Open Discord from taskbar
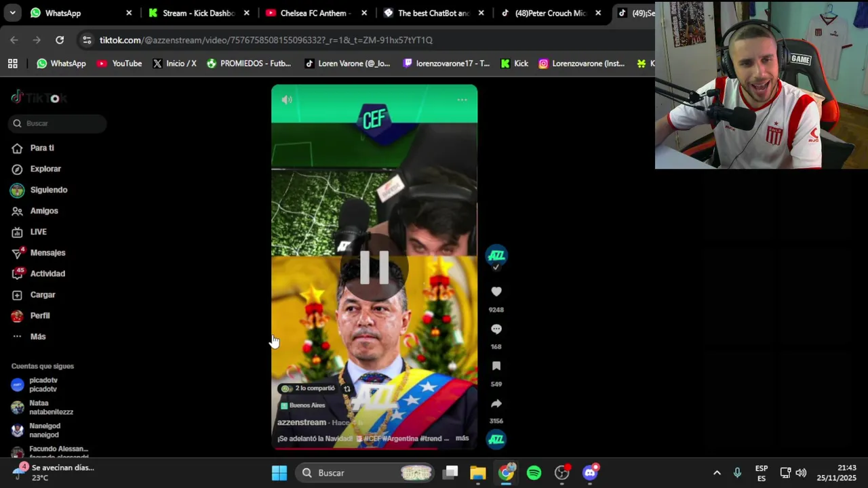This screenshot has width=868, height=488. click(590, 473)
